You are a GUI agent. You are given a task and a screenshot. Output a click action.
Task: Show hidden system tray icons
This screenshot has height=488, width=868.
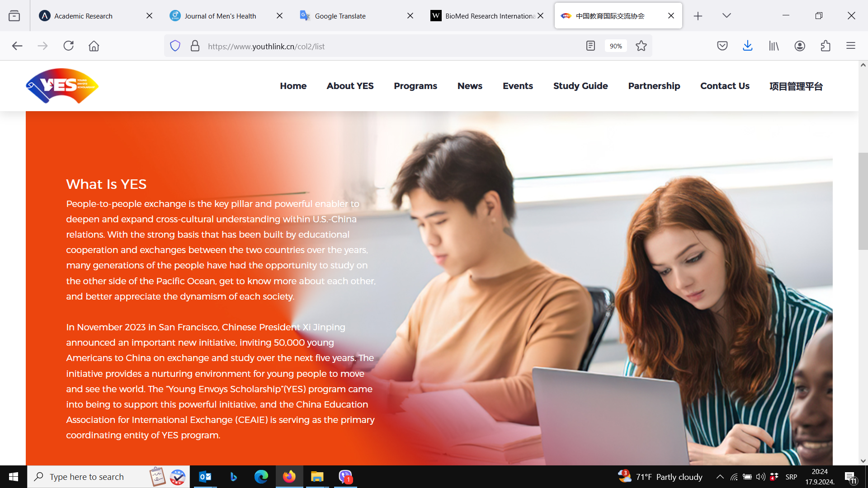pos(720,477)
